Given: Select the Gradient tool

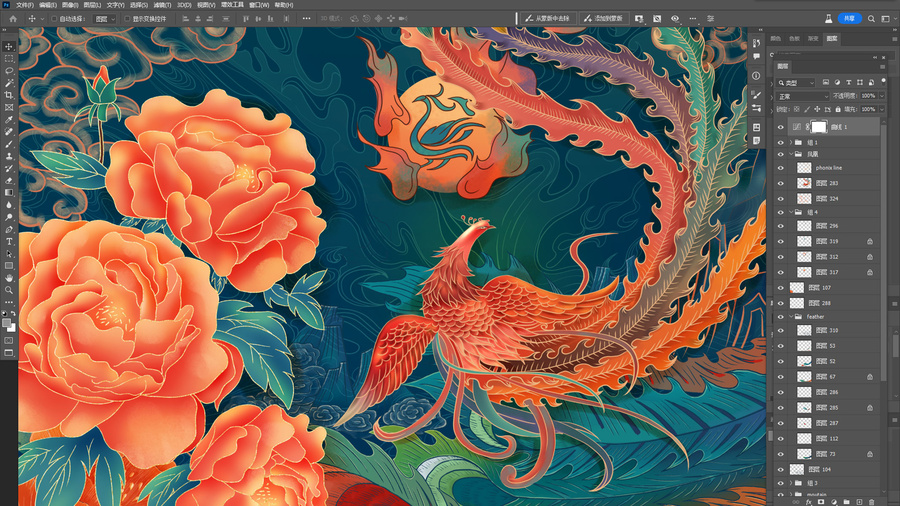Looking at the screenshot, I should click(x=9, y=193).
